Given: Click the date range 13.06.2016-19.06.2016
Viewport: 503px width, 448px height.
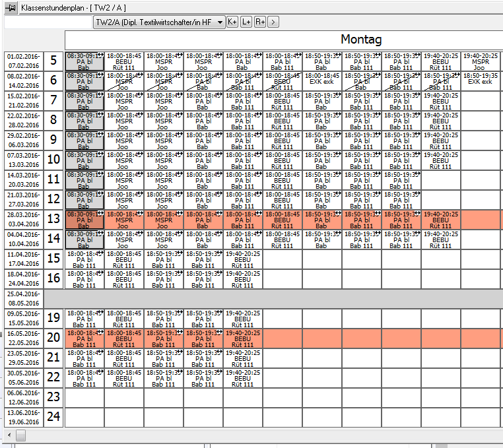Looking at the screenshot, I should 23,417.
